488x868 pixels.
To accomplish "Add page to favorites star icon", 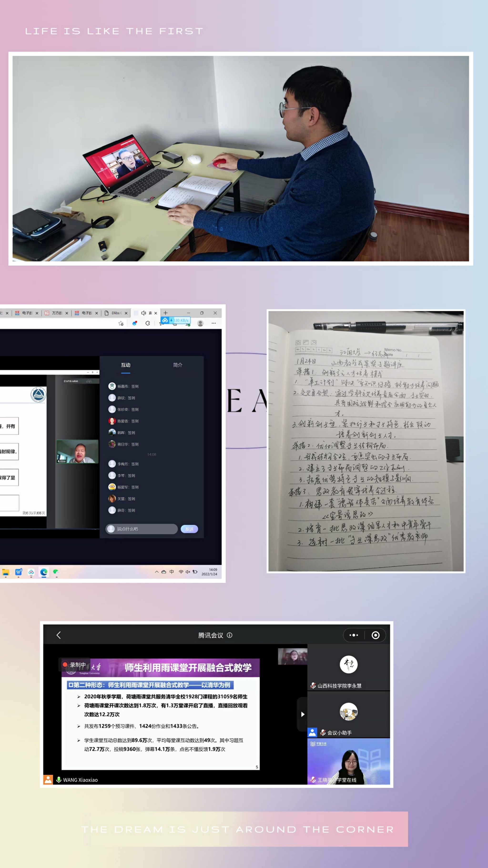I will coord(121,323).
